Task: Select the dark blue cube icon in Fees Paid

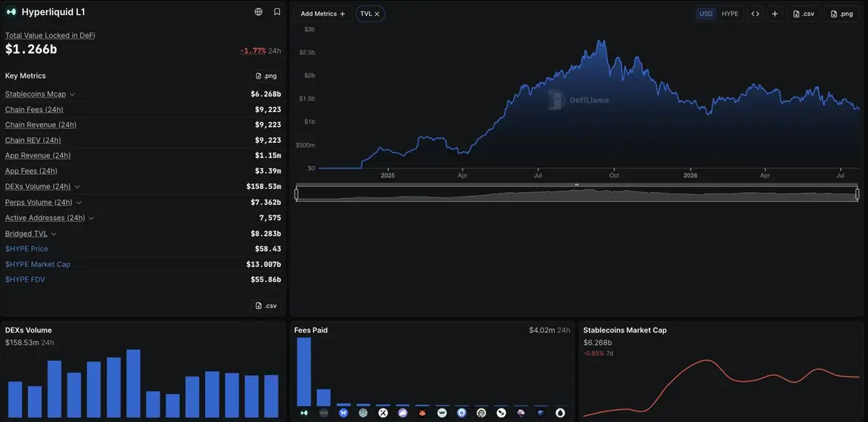Action: pos(541,413)
